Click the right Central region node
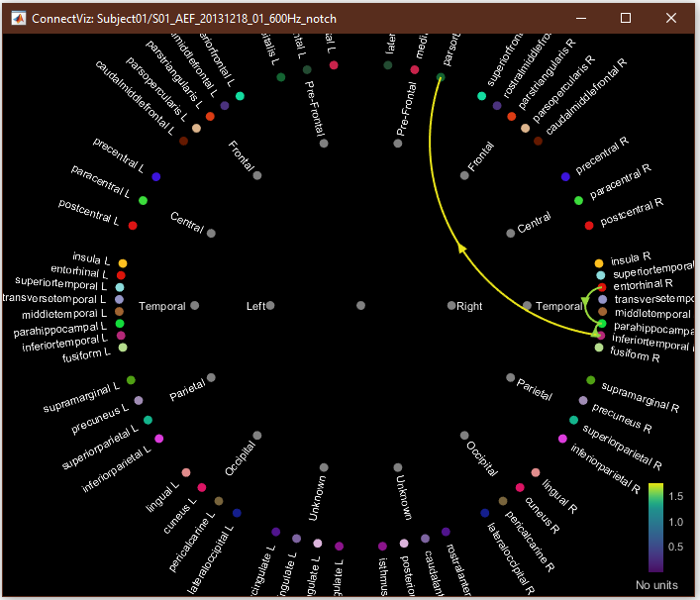Image resolution: width=700 pixels, height=600 pixels. coord(510,233)
